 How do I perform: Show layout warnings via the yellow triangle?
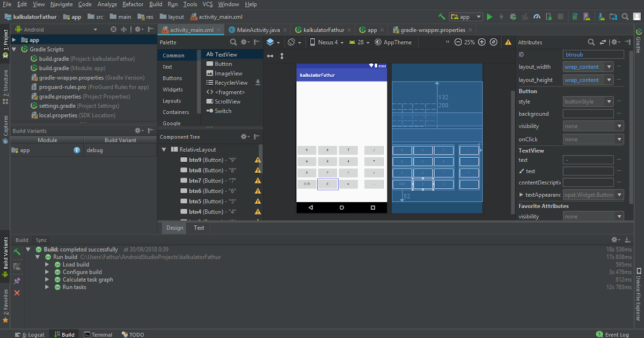[508, 42]
